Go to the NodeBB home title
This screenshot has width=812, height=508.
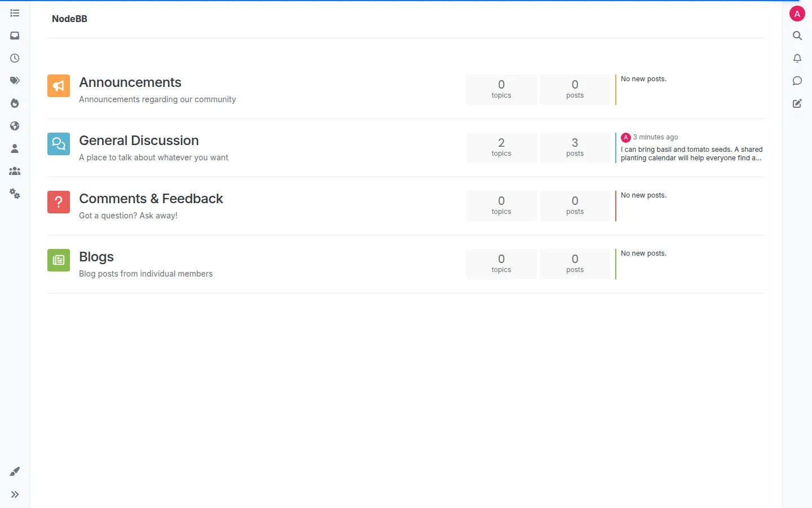point(69,19)
